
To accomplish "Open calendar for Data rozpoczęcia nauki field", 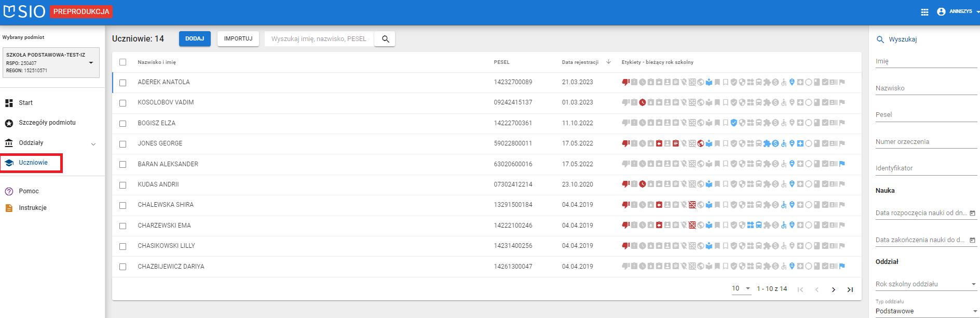I will tap(972, 213).
